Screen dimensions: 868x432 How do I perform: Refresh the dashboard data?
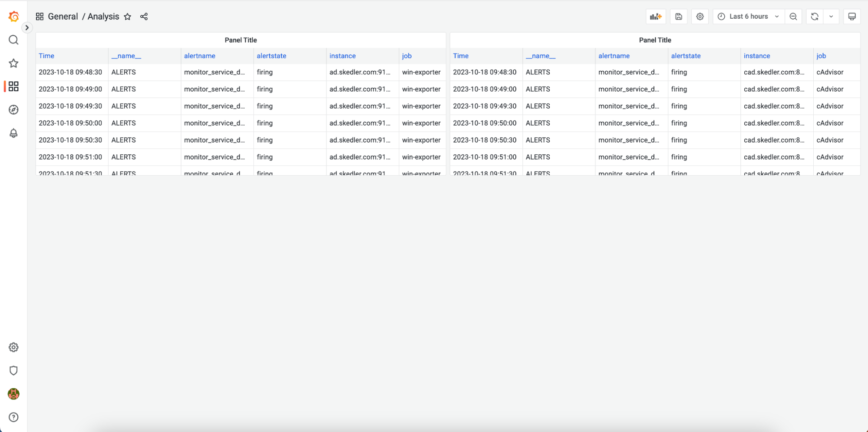tap(815, 16)
